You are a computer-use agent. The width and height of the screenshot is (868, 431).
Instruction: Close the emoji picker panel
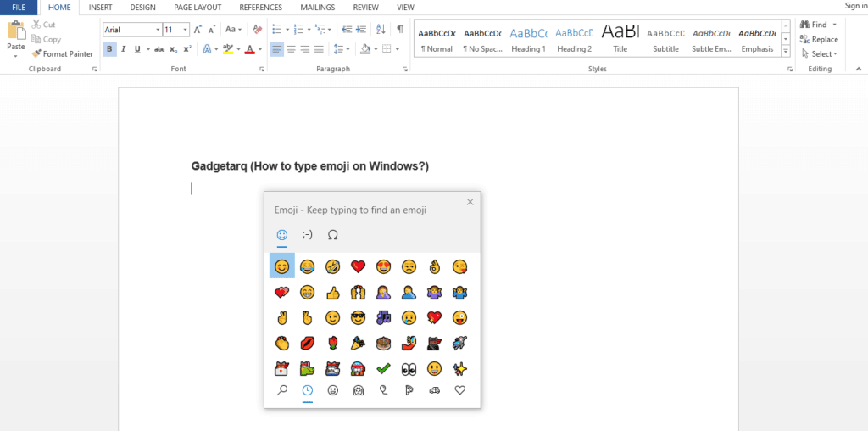tap(470, 202)
